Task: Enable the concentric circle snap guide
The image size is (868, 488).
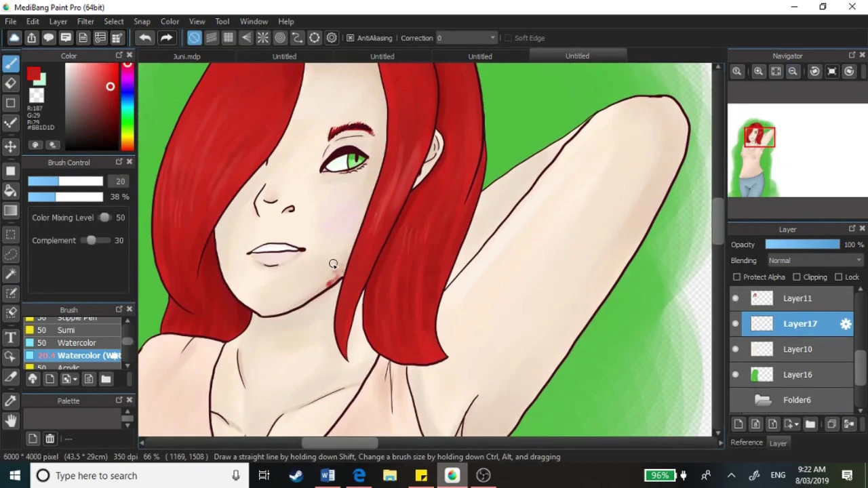Action: click(x=280, y=38)
